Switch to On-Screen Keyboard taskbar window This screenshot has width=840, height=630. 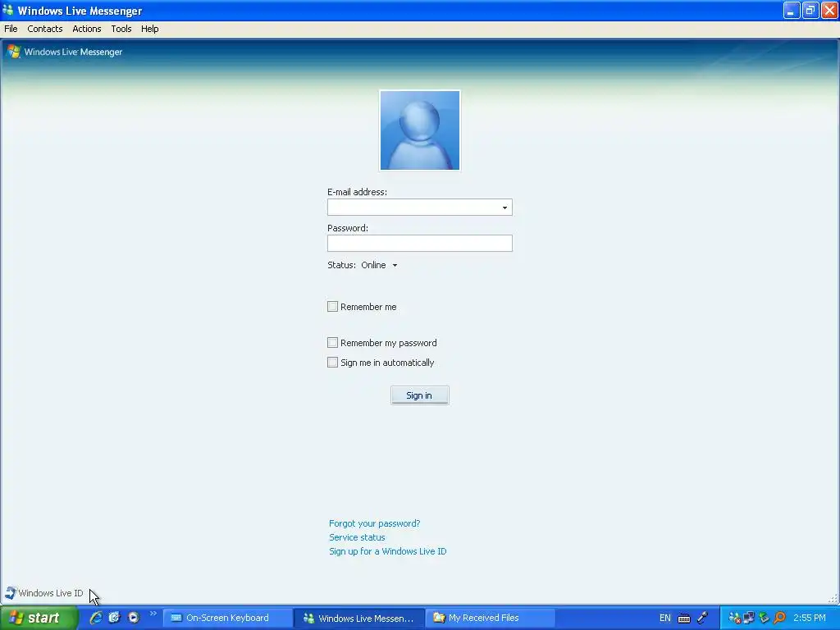(227, 618)
